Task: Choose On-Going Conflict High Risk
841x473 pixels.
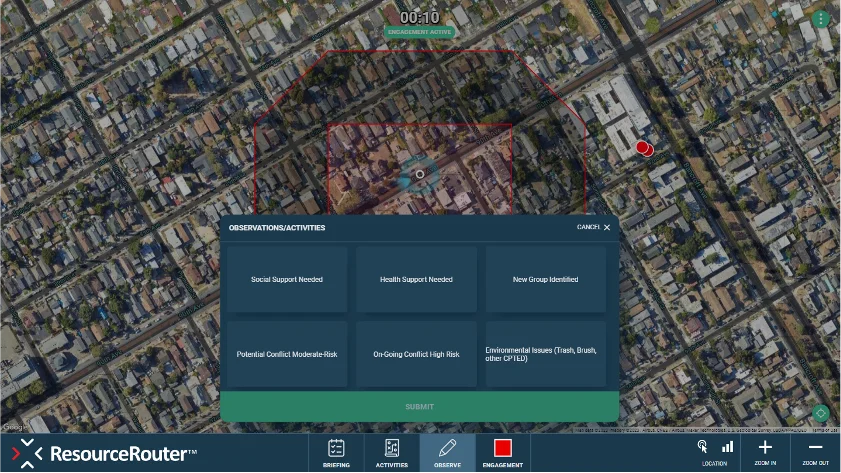Action: (x=416, y=354)
